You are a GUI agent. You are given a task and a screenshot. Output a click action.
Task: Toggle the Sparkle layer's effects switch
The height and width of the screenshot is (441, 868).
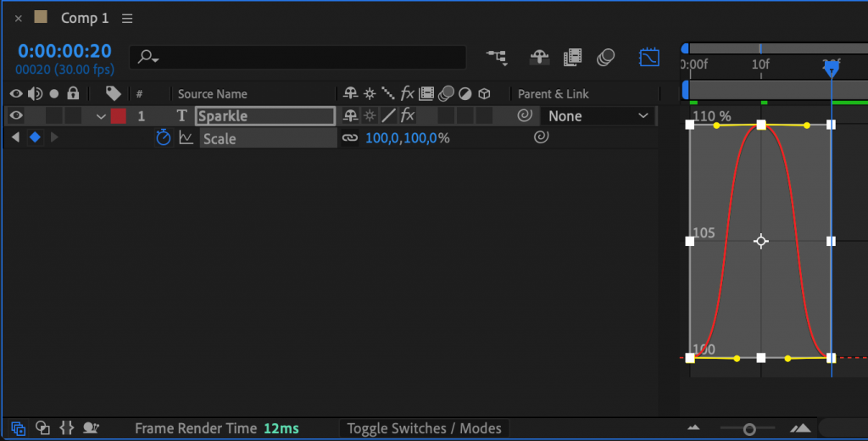(407, 115)
